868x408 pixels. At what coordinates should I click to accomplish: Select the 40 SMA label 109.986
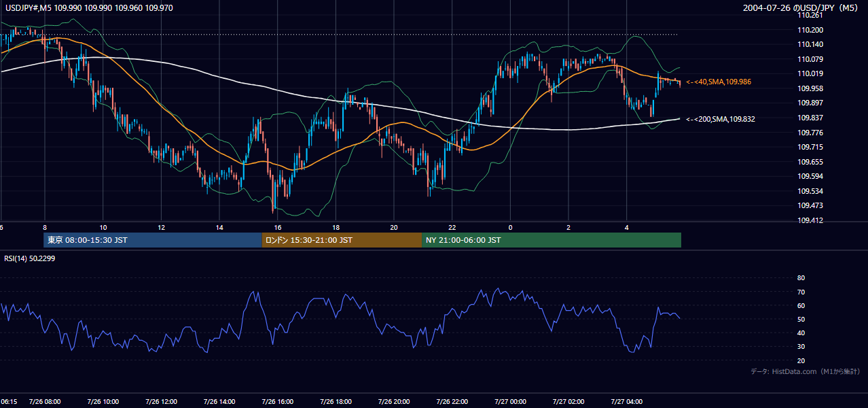719,82
